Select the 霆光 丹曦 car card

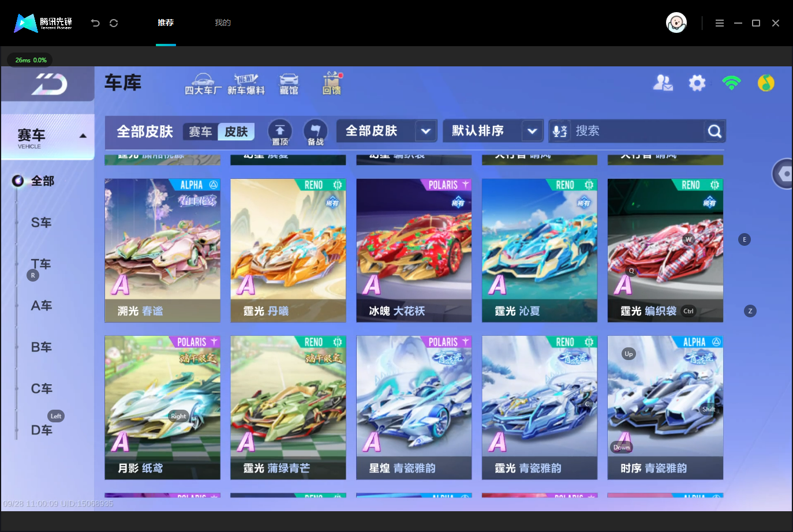pos(288,250)
